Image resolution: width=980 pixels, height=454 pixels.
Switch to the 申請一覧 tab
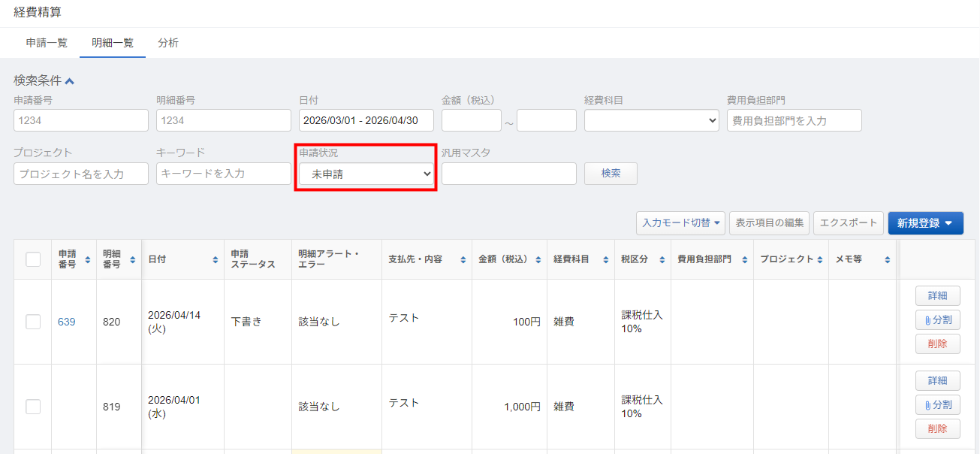47,43
